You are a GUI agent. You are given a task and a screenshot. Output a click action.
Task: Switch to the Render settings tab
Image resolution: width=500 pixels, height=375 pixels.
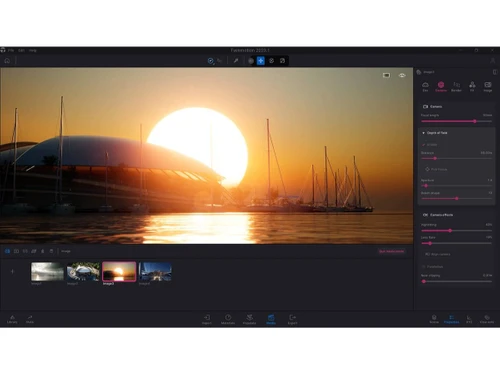(456, 86)
